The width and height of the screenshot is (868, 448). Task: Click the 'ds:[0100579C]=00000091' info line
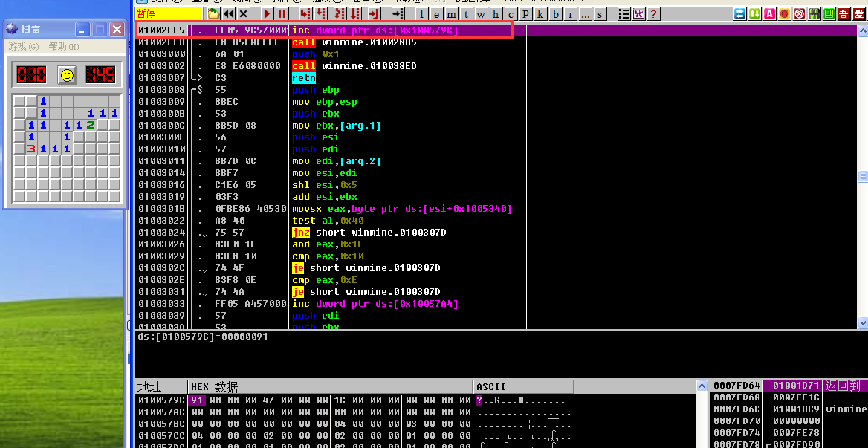203,337
